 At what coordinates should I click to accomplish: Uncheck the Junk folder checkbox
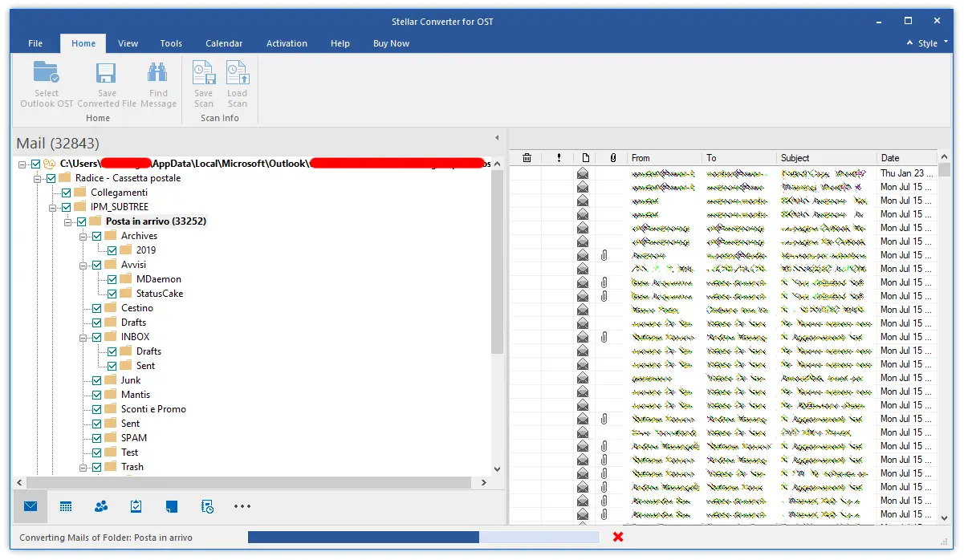(x=96, y=380)
